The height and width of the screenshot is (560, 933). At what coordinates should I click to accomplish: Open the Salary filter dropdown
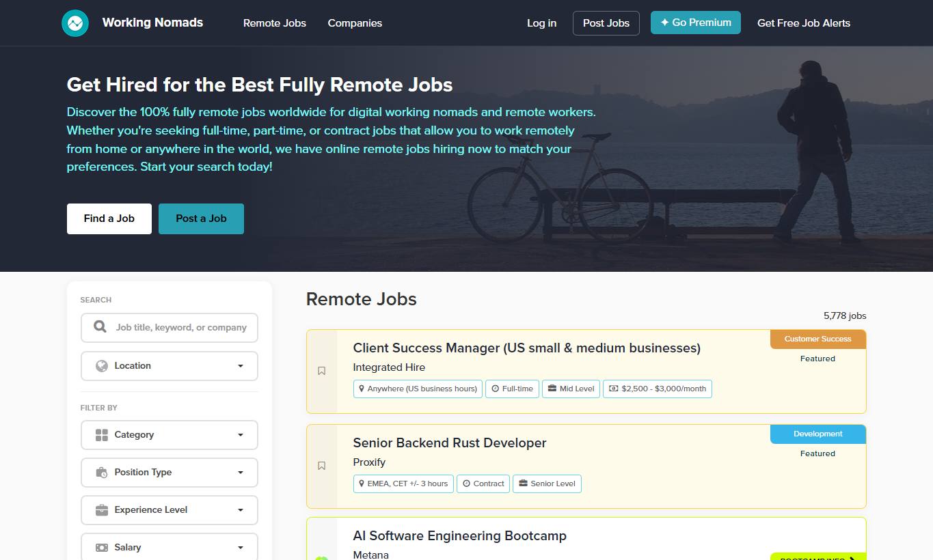pyautogui.click(x=170, y=547)
